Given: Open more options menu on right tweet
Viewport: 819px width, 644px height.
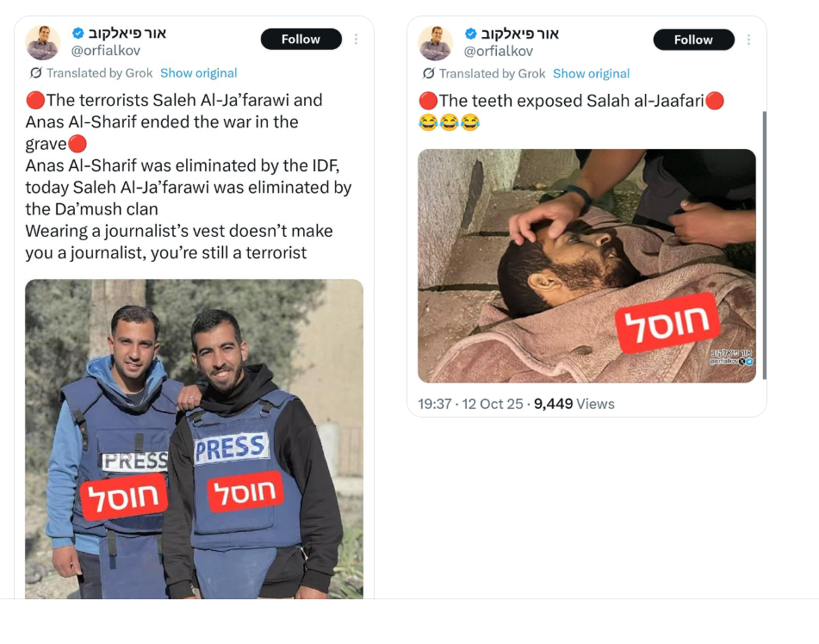Looking at the screenshot, I should (749, 40).
